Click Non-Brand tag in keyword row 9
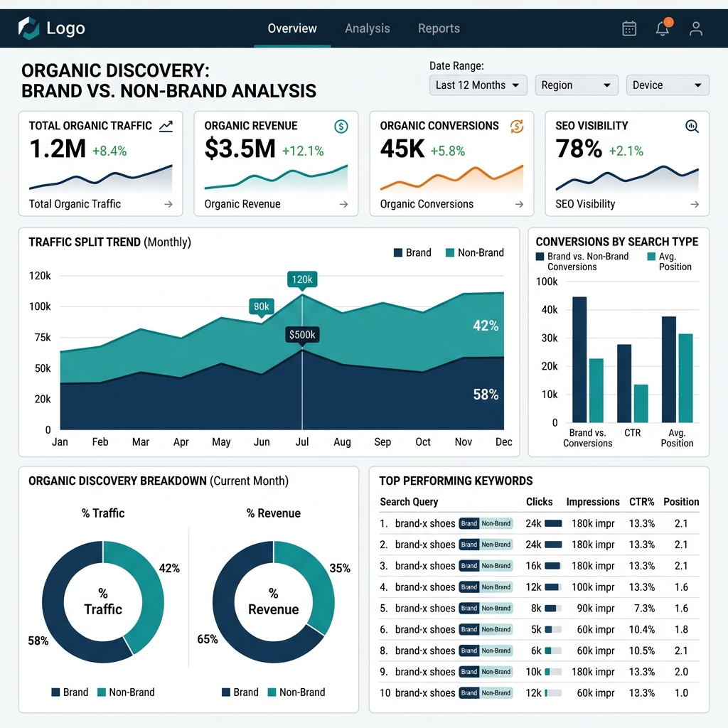Viewport: 728px width, 728px height. point(496,672)
